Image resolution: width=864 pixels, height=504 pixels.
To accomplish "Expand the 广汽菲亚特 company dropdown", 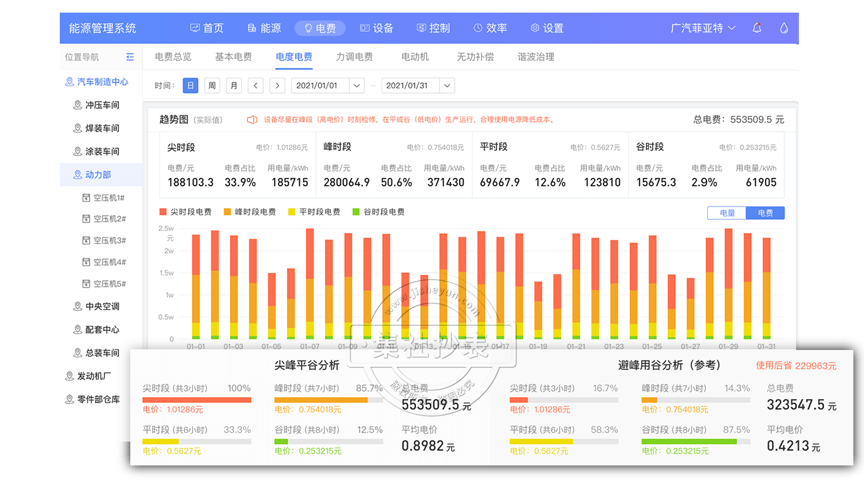I will click(x=703, y=28).
